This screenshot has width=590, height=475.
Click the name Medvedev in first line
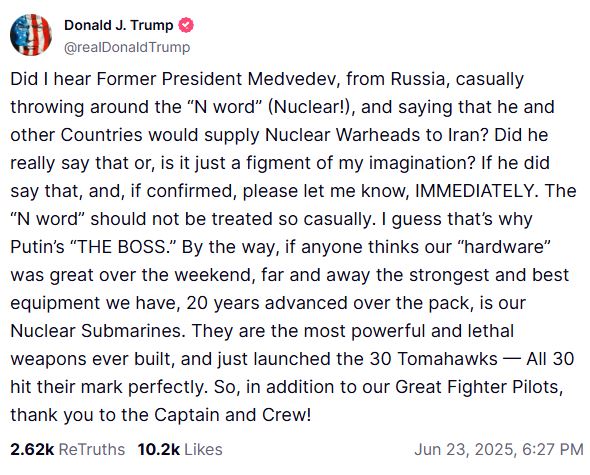294,79
